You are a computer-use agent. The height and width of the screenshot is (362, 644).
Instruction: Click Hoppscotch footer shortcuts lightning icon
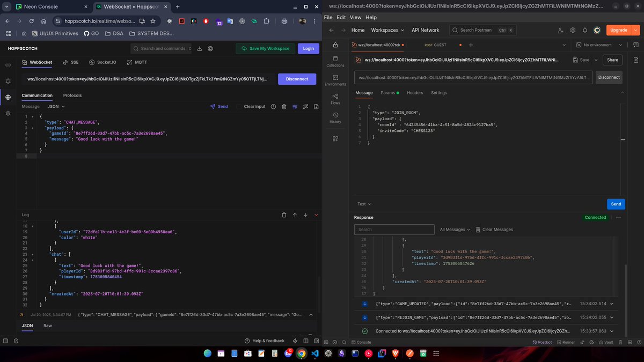pyautogui.click(x=295, y=341)
